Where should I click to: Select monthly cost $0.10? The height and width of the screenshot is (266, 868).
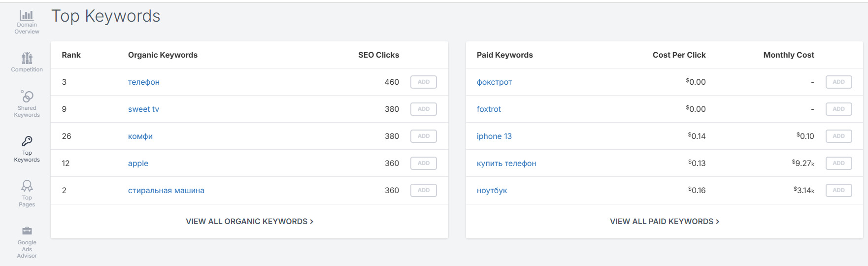805,136
